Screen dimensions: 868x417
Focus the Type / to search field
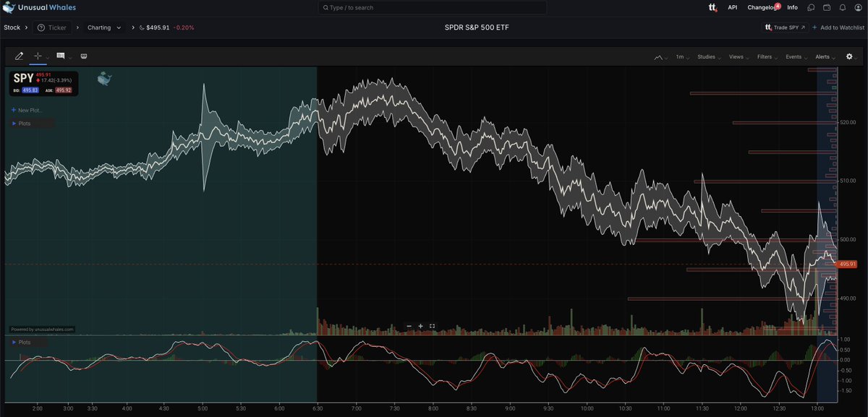(x=434, y=7)
